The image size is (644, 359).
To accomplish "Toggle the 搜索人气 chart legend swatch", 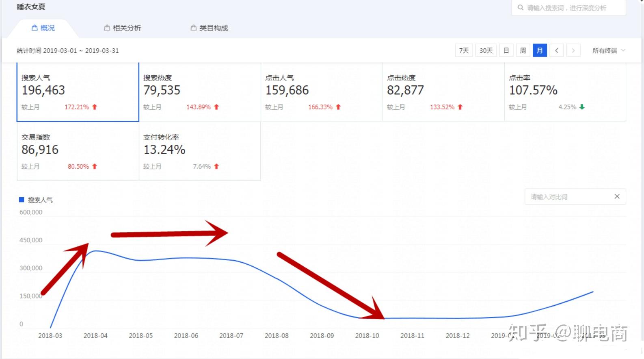I will (x=22, y=200).
